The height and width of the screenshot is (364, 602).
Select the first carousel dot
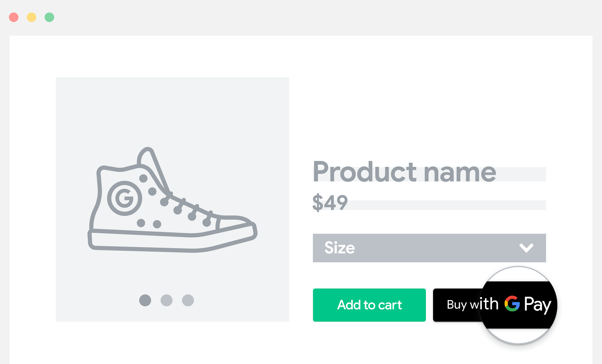pyautogui.click(x=146, y=300)
